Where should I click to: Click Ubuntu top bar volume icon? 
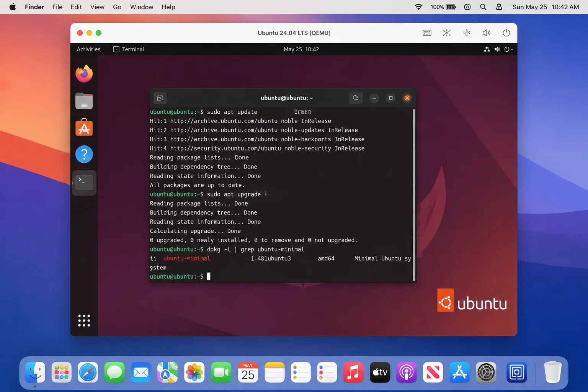pyautogui.click(x=497, y=49)
